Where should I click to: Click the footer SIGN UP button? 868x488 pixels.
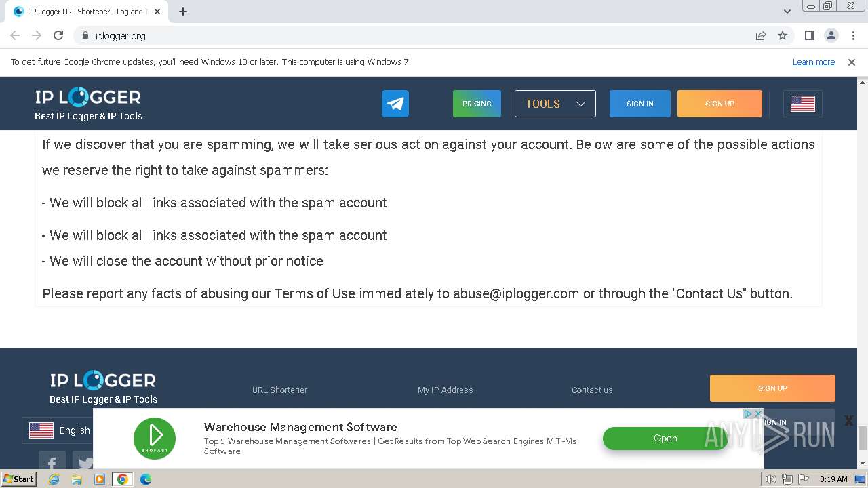(x=772, y=388)
